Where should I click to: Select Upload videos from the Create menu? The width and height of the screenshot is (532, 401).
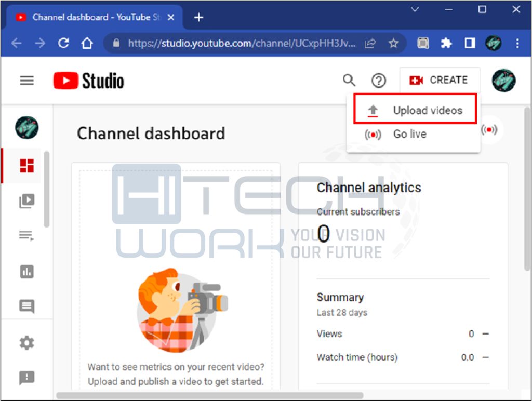(415, 109)
